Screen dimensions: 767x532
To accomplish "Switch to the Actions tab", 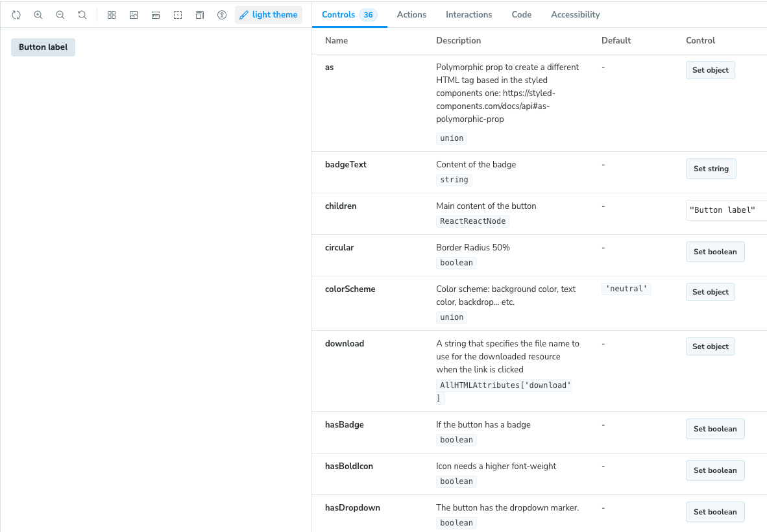I will coord(411,14).
